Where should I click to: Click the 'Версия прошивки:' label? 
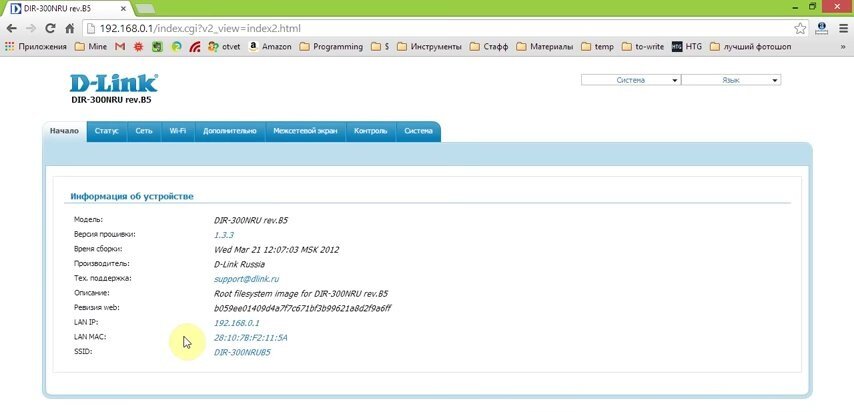pos(105,234)
